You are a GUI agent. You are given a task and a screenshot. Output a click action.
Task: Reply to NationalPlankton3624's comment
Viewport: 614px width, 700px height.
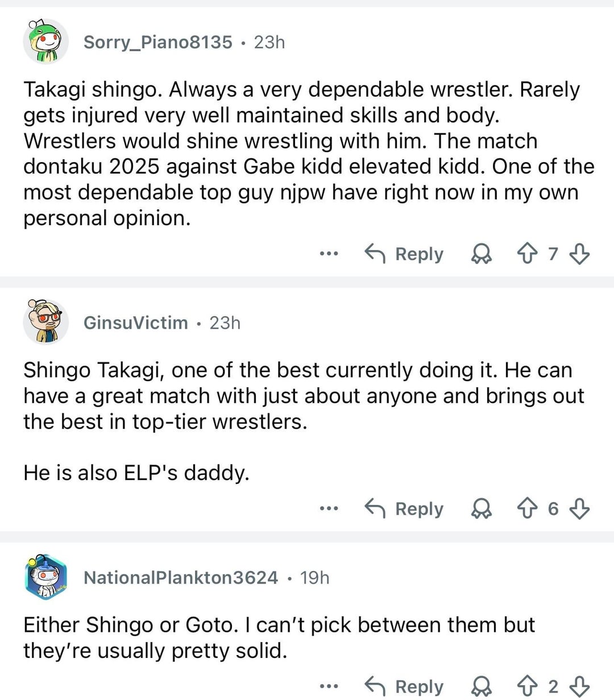click(404, 686)
